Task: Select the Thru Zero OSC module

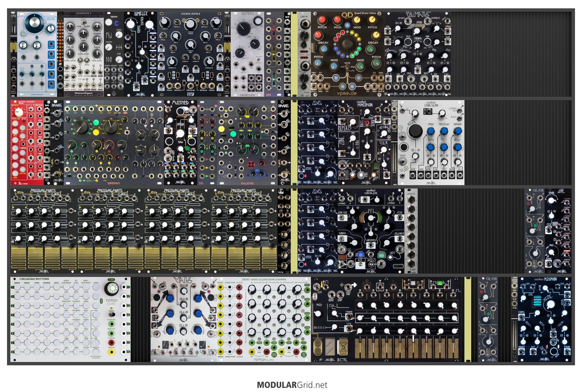Action: click(x=37, y=54)
